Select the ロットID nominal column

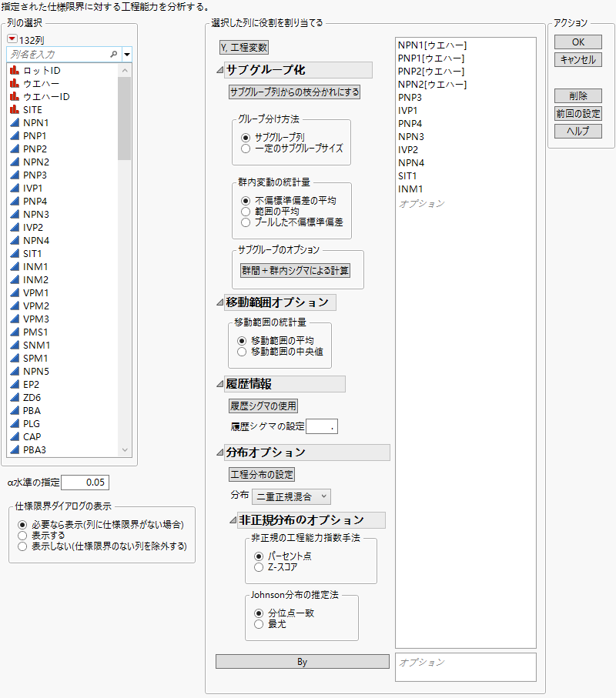pyautogui.click(x=42, y=70)
